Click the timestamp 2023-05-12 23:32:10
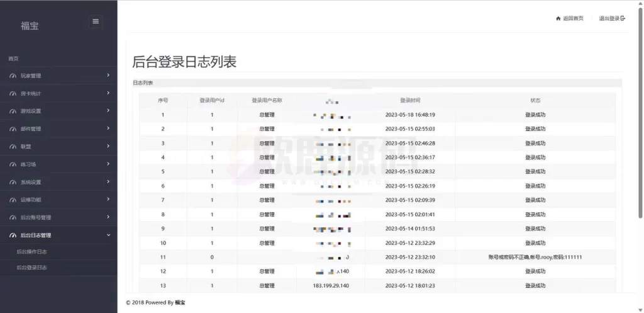This screenshot has width=644, height=313. [410, 257]
